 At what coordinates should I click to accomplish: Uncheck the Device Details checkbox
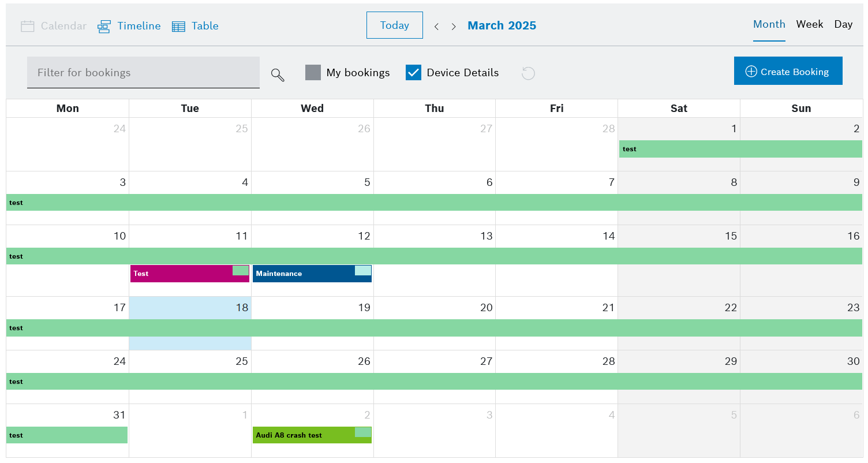(413, 73)
